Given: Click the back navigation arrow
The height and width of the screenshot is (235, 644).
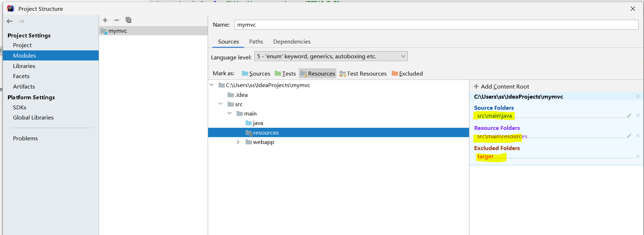Looking at the screenshot, I should (x=10, y=21).
